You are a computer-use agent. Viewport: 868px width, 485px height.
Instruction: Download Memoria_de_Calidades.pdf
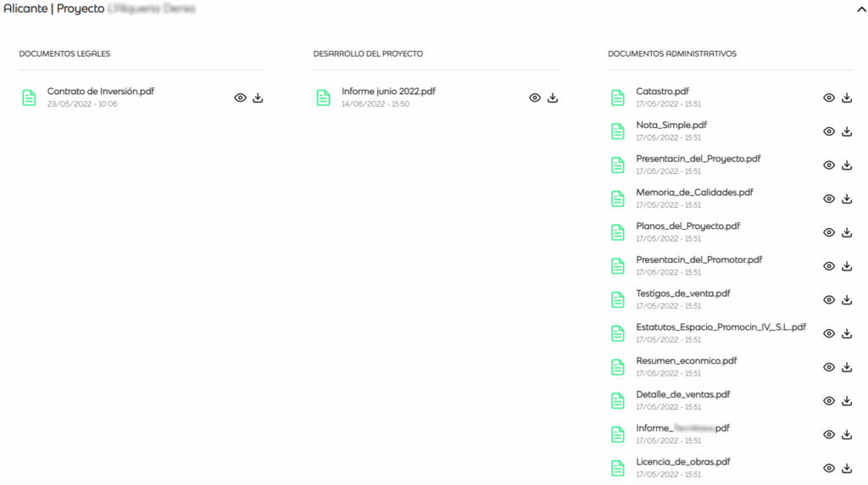(x=847, y=198)
